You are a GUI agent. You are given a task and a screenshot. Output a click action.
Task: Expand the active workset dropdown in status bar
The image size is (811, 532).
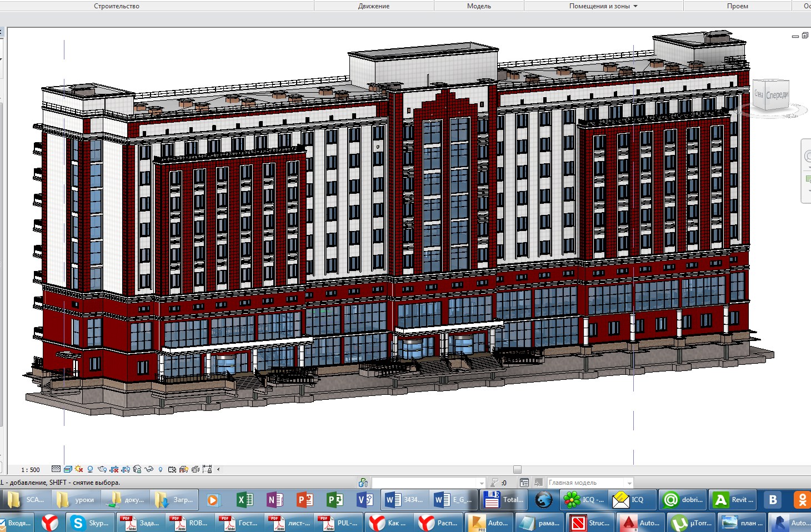point(481,483)
